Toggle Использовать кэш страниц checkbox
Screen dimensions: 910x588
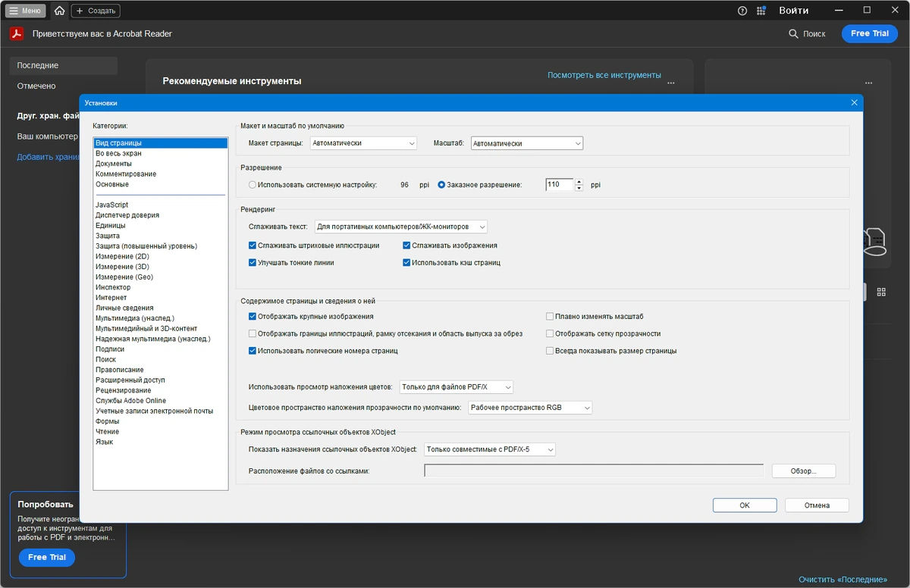click(x=407, y=262)
